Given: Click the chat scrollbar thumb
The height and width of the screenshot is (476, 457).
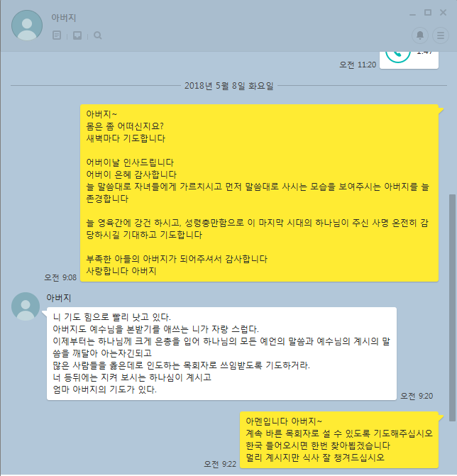Looking at the screenshot, I should [452, 307].
